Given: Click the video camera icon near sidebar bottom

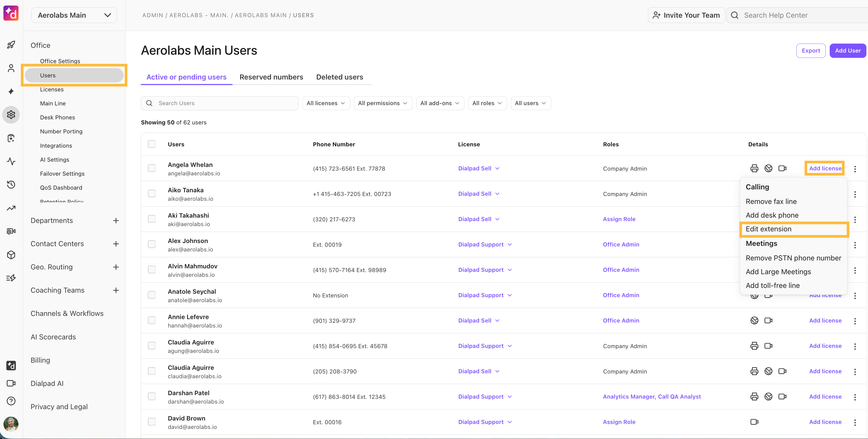Looking at the screenshot, I should (11, 384).
